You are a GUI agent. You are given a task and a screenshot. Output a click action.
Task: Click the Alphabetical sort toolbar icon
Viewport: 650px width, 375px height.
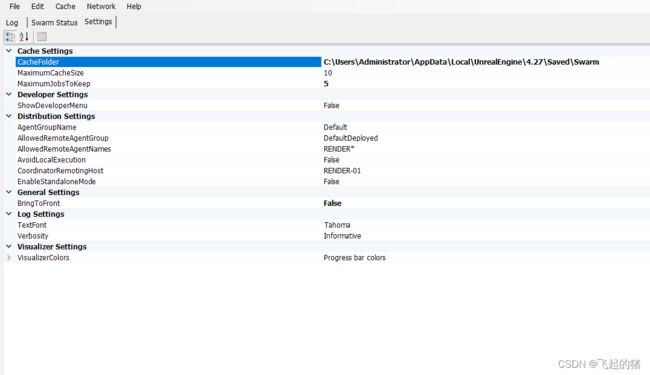[24, 36]
